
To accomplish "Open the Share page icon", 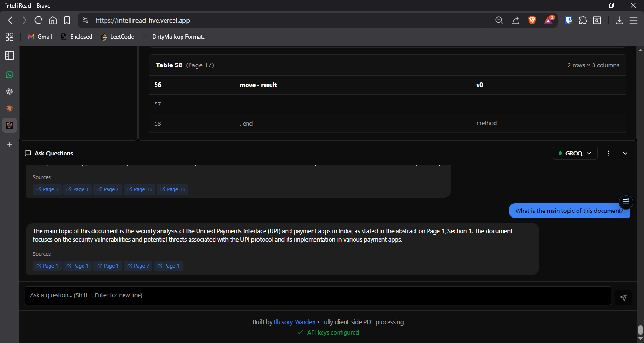I will coord(515,20).
